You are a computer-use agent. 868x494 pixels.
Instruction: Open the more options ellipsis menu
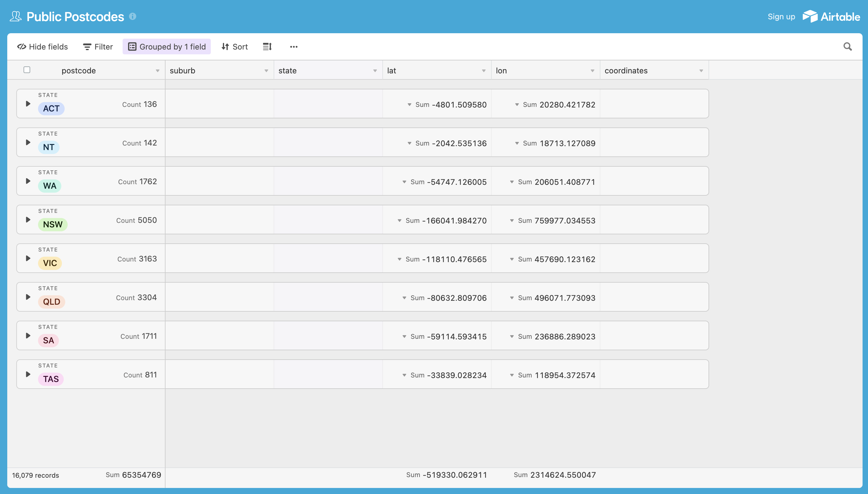click(294, 47)
